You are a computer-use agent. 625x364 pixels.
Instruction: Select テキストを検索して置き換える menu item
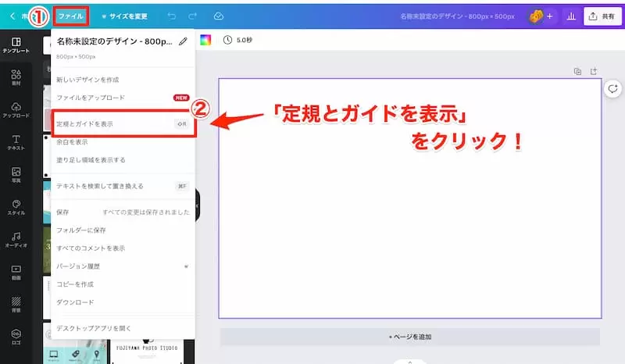(123, 186)
